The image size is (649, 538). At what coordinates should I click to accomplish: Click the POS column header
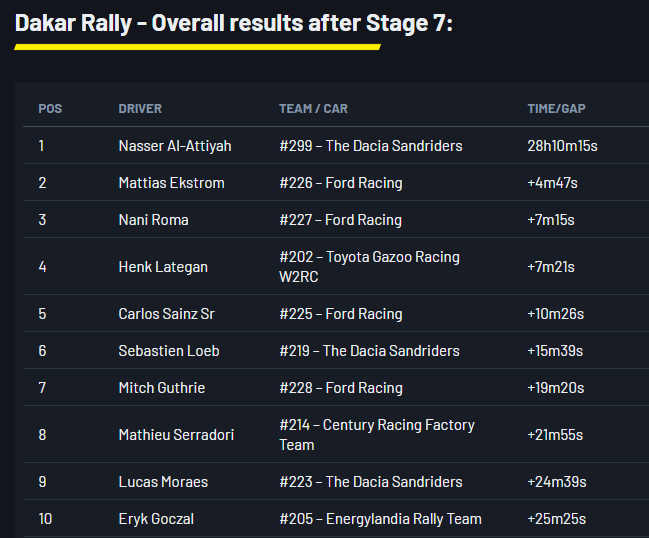click(50, 108)
